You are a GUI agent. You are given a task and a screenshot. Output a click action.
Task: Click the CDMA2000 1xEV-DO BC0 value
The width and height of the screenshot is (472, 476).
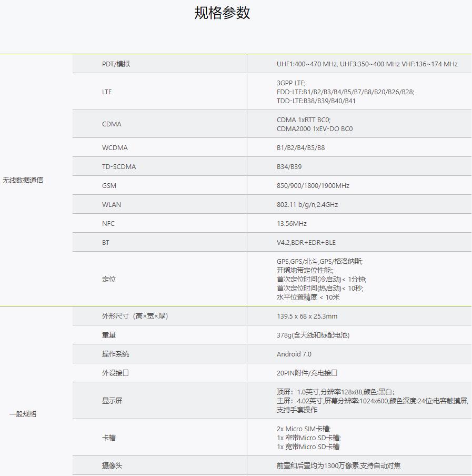[x=315, y=128]
